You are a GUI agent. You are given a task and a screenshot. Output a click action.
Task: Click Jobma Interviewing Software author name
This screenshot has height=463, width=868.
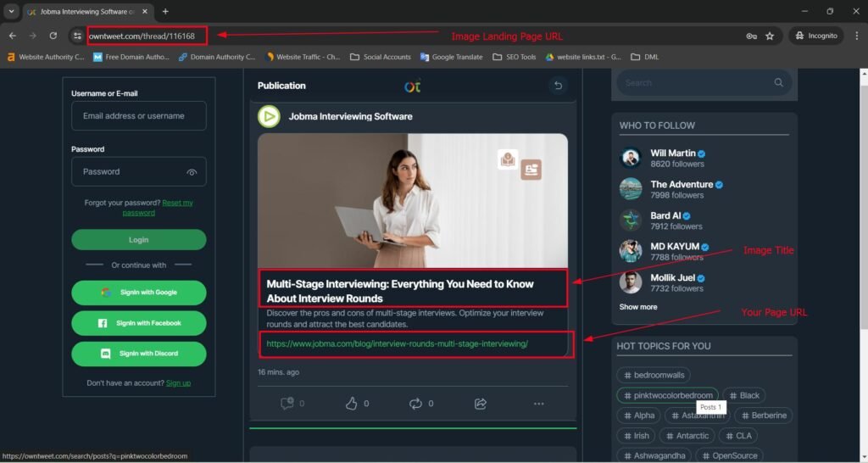coord(350,116)
